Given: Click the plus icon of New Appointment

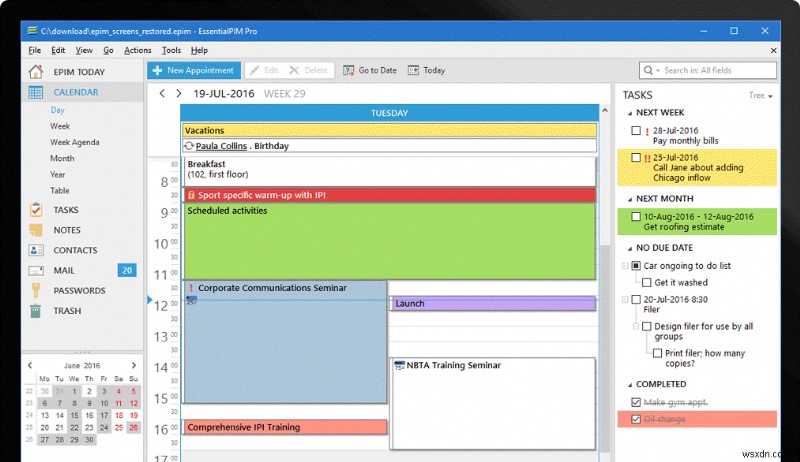Looking at the screenshot, I should coord(158,70).
